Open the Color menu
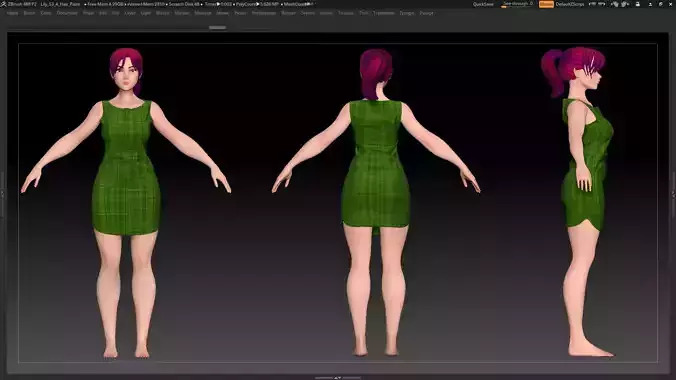This screenshot has width=676, height=380. click(46, 13)
